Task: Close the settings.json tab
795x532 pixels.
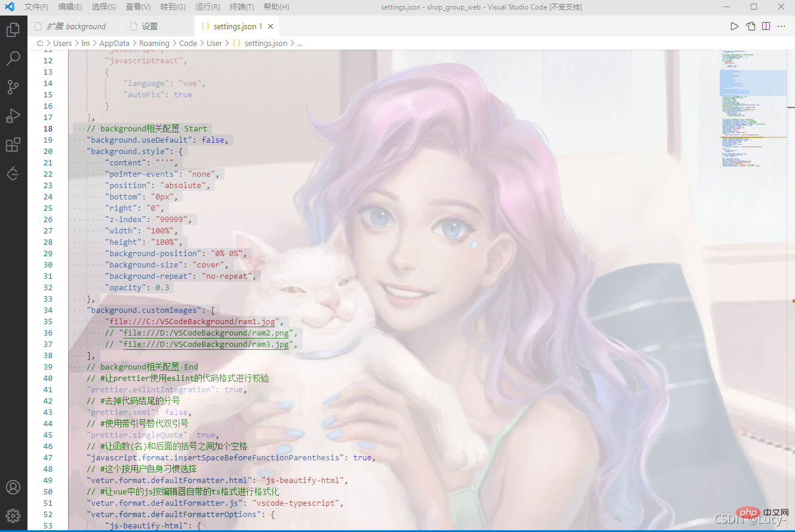Action: click(271, 26)
